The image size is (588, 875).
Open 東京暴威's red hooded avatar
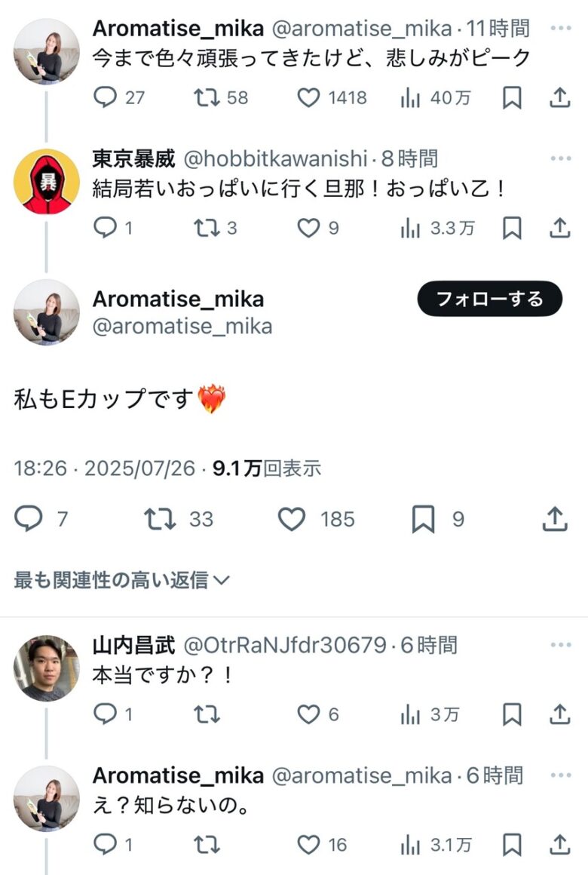point(47,181)
